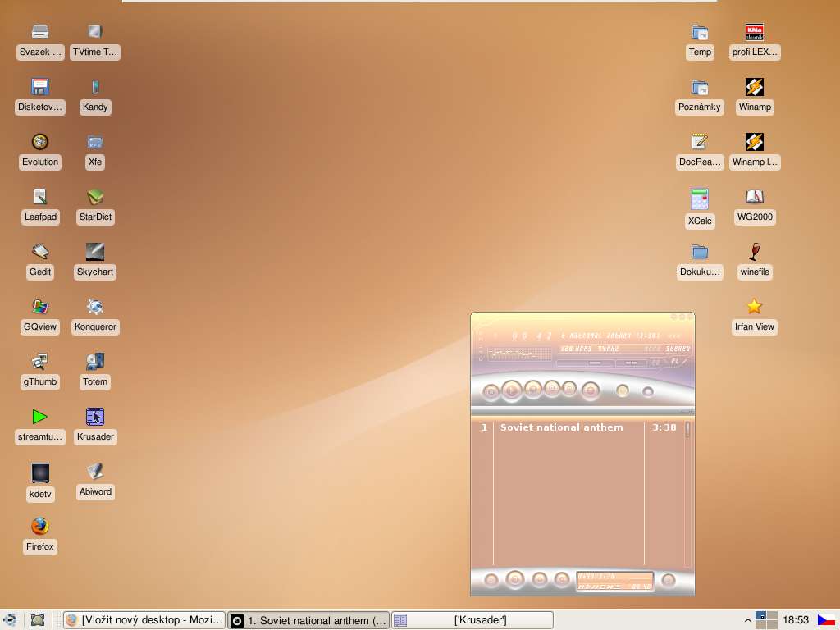This screenshot has height=630, width=840.
Task: Switch to the Mozilla window taskbar button
Action: (144, 620)
